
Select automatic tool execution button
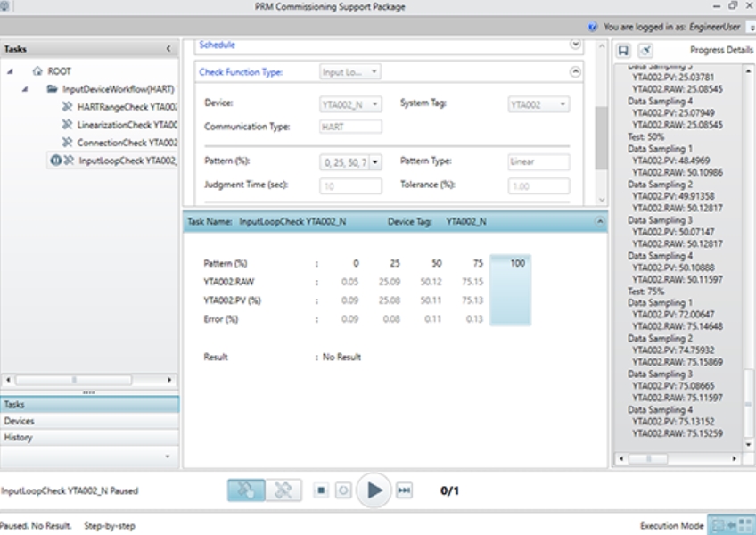pos(283,490)
